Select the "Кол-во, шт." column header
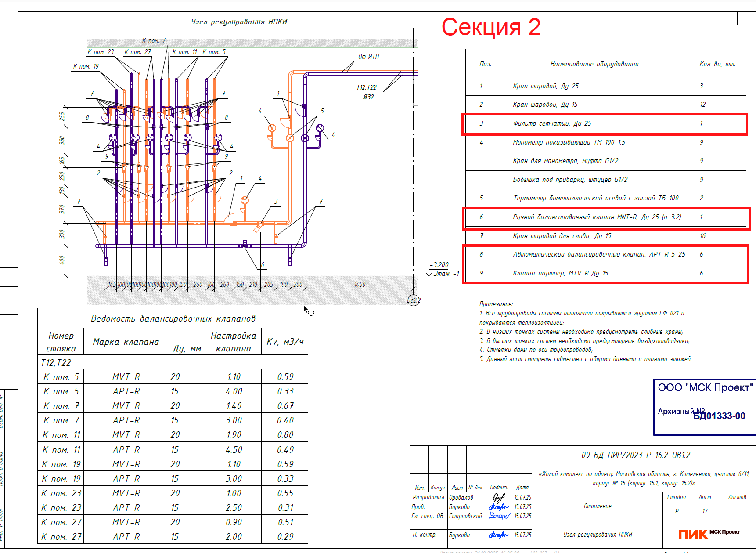Image resolution: width=756 pixels, height=553 pixels. [717, 64]
